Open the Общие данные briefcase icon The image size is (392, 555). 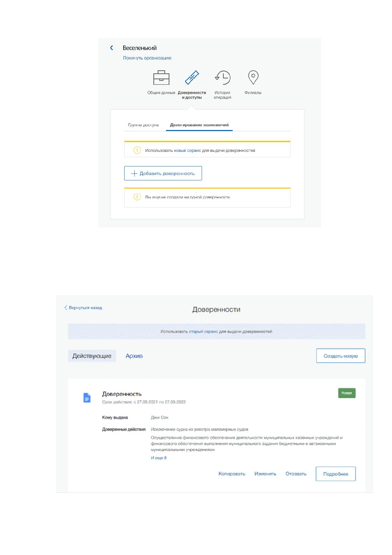[x=161, y=78]
